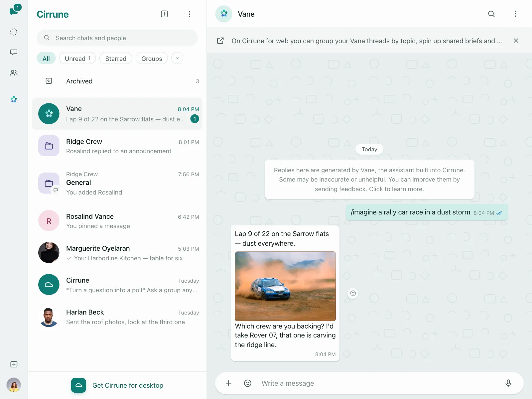
Task: Select the Unread filter tab
Action: (77, 59)
